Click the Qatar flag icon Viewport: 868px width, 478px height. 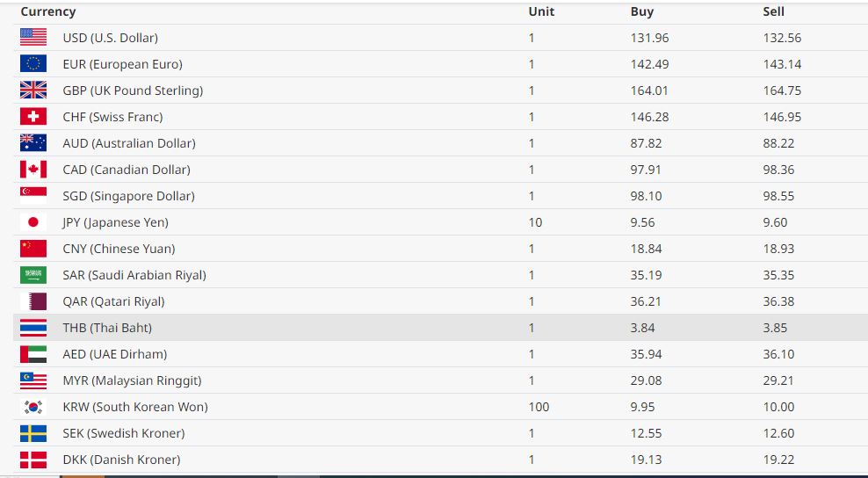point(33,301)
